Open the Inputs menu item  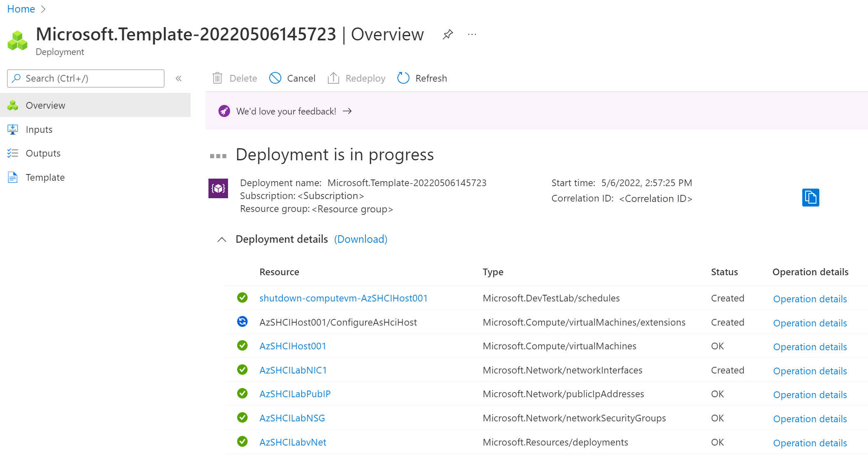click(x=39, y=129)
